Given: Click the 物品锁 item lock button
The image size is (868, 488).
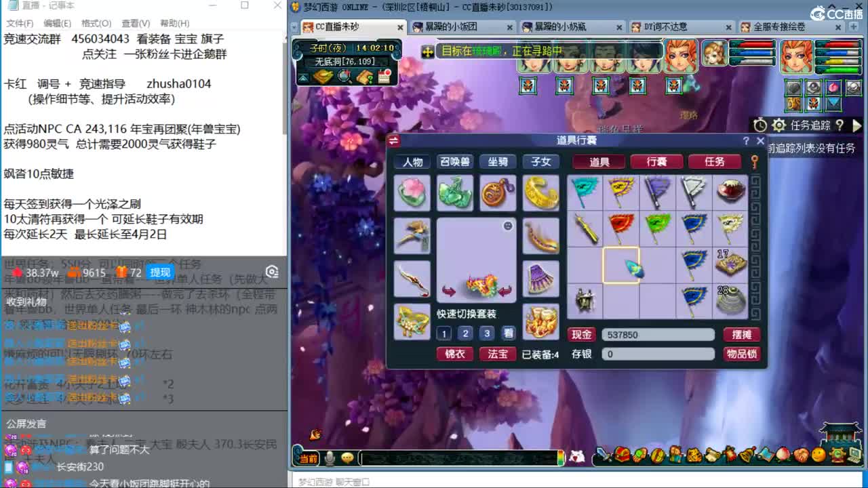Looking at the screenshot, I should 741,354.
